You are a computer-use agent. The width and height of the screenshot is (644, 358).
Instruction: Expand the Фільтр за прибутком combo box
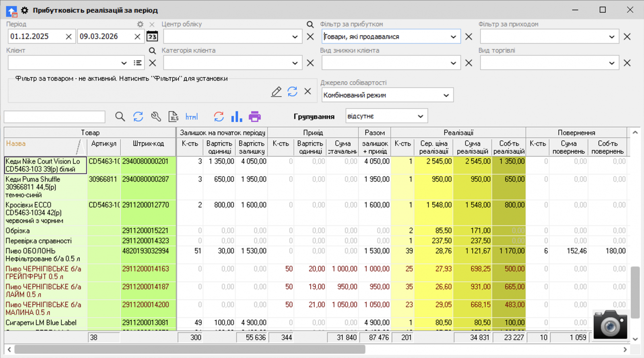coord(453,37)
